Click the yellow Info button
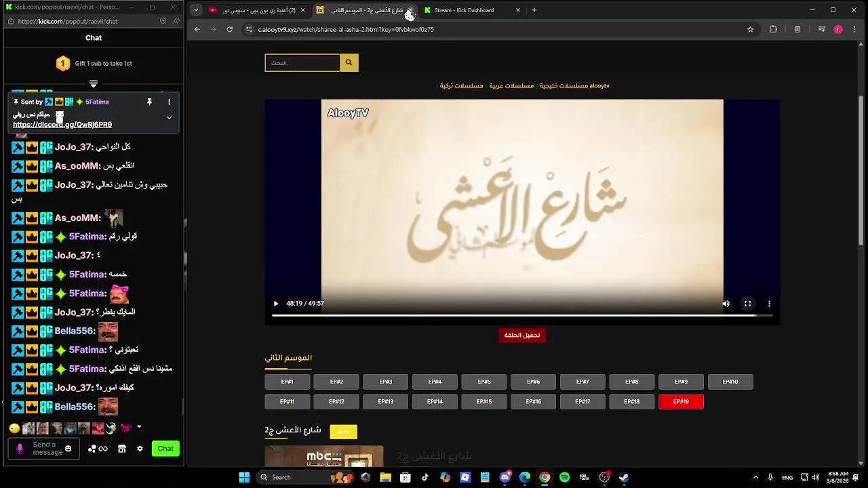Screen dimensions: 868x488 click(x=343, y=431)
